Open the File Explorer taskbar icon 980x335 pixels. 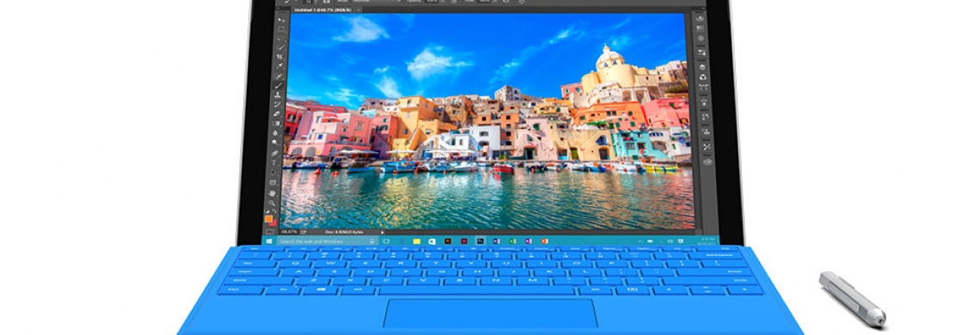pyautogui.click(x=417, y=241)
